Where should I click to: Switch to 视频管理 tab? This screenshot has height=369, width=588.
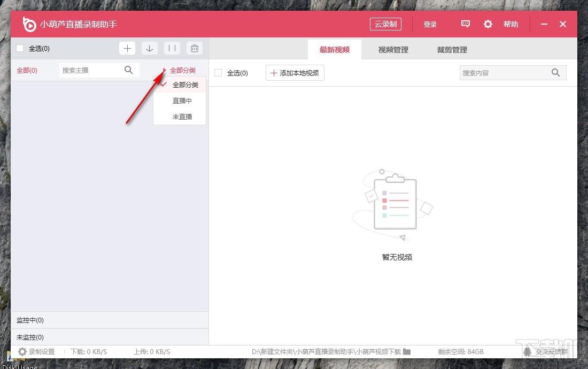[x=393, y=50]
